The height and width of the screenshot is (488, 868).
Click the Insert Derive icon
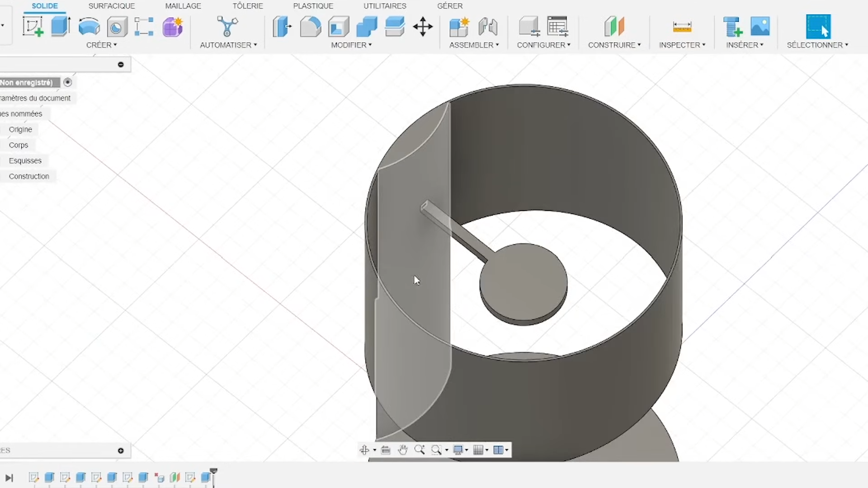click(x=732, y=27)
